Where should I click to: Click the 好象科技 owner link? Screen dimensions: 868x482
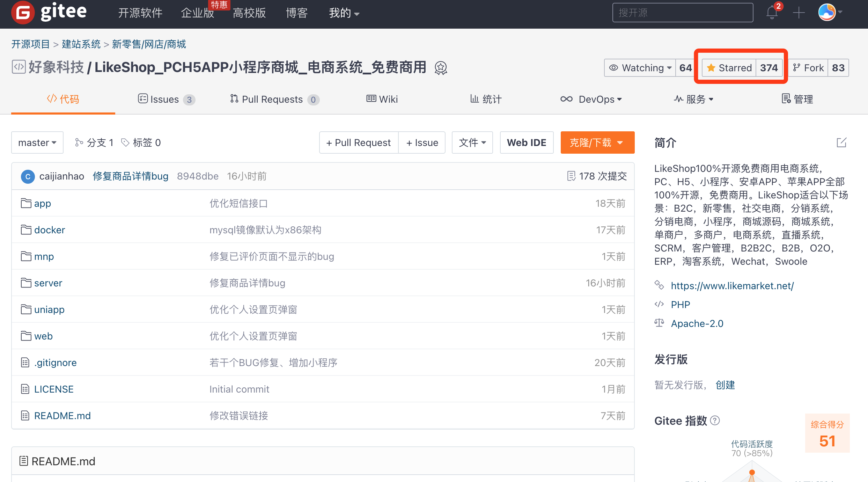(x=56, y=67)
